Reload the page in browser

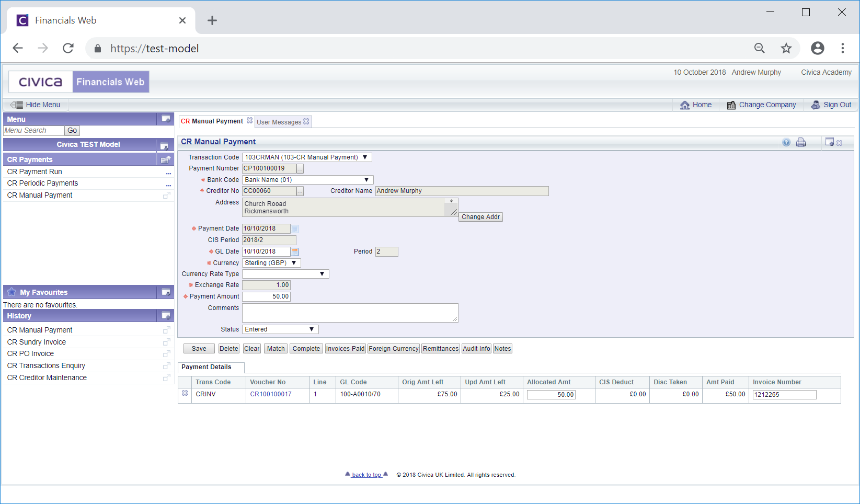pos(68,48)
